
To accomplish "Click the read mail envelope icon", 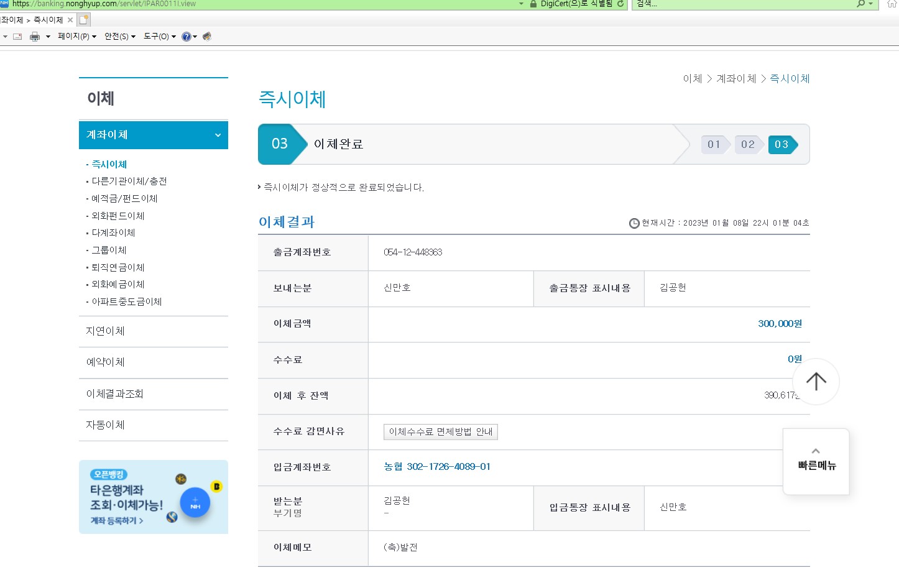I will [17, 37].
